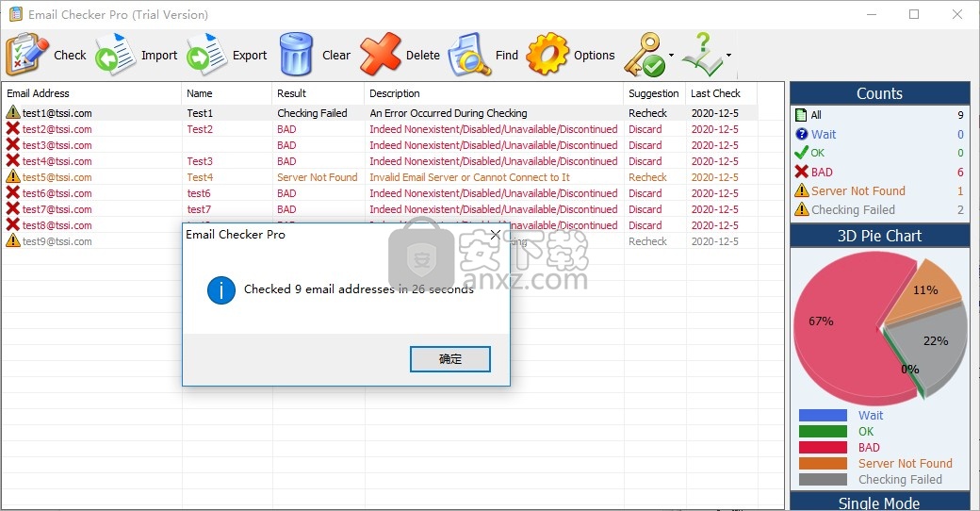This screenshot has width=980, height=511.
Task: Click the Wait blue legend swatch
Action: 823,415
